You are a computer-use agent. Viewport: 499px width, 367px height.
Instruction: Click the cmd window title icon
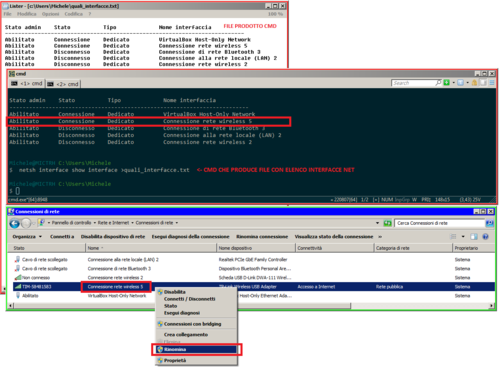coord(12,74)
